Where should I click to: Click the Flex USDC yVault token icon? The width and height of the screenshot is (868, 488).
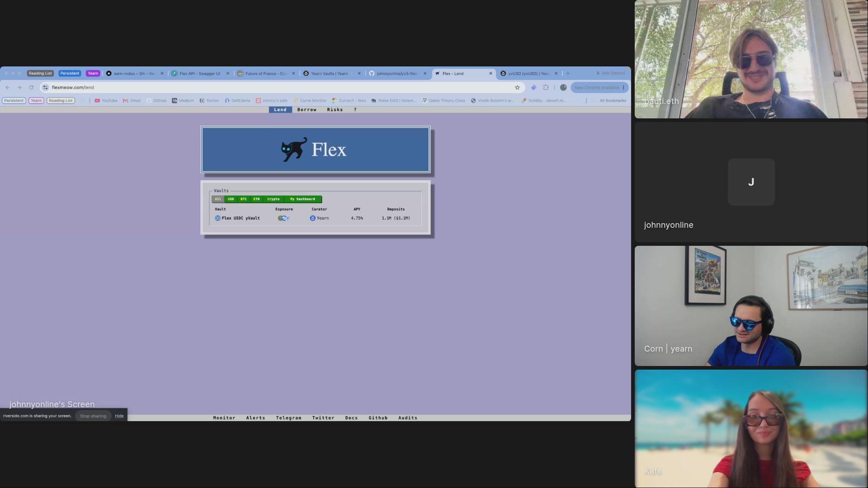coord(218,218)
